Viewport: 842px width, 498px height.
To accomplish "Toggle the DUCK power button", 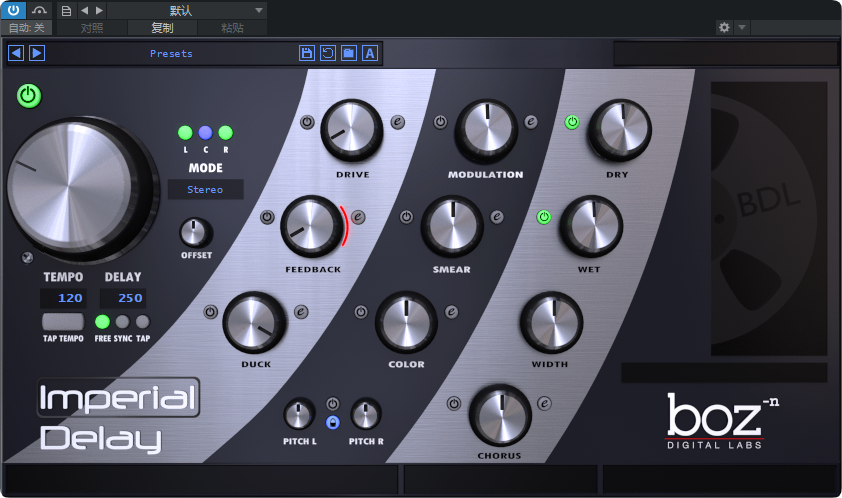I will click(210, 312).
